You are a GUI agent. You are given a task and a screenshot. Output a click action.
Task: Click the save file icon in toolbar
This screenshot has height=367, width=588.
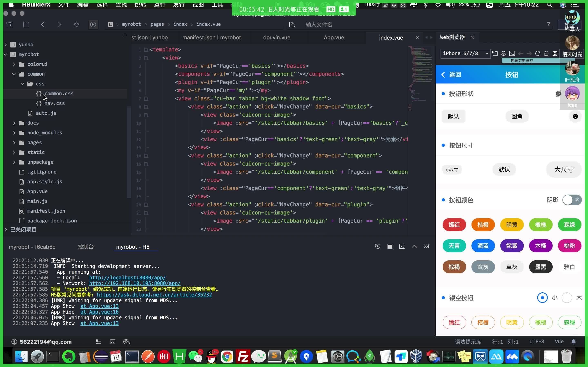pyautogui.click(x=26, y=24)
